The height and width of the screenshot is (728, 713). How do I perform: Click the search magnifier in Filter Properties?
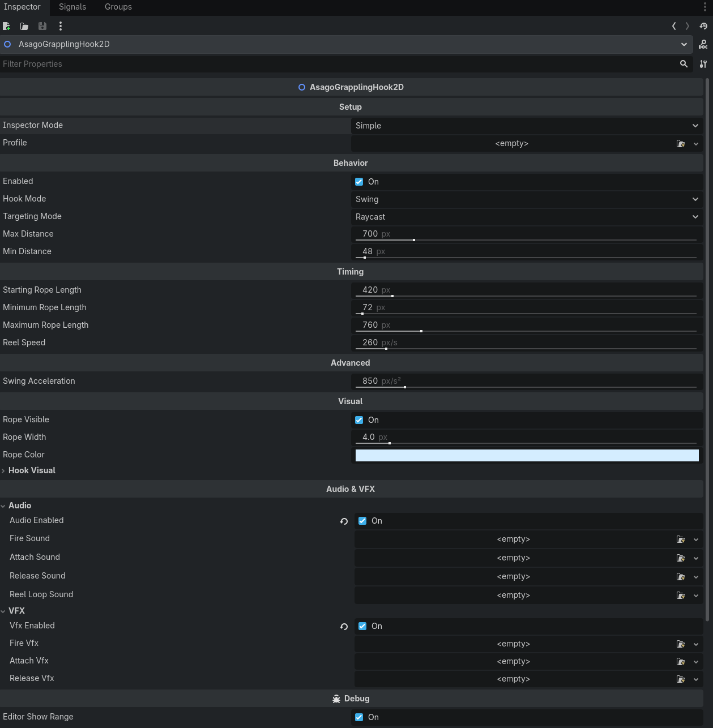coord(684,64)
